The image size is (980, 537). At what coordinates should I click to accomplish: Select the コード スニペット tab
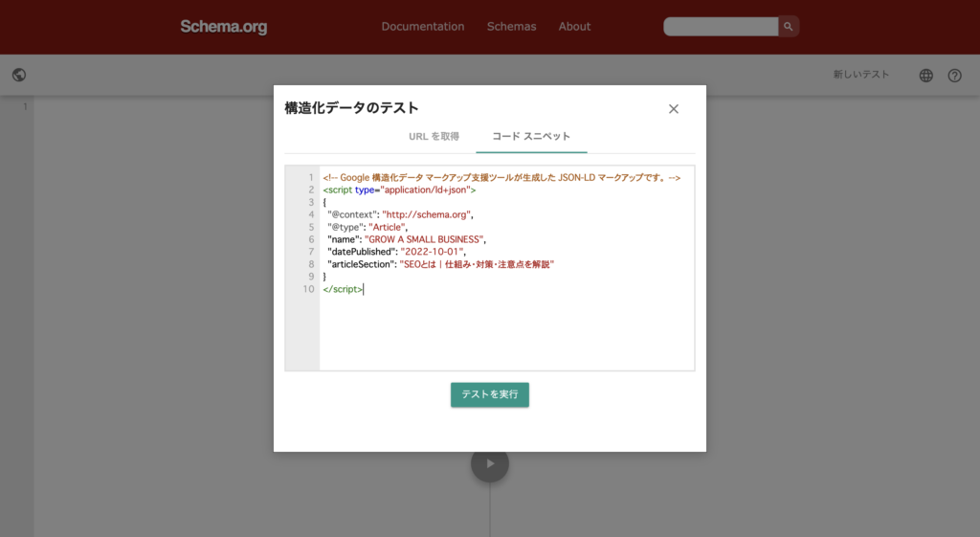pyautogui.click(x=531, y=137)
